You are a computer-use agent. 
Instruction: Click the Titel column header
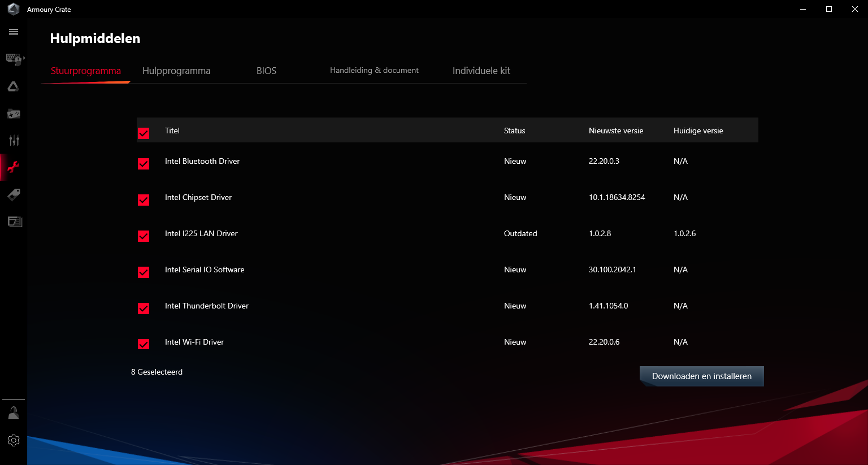tap(172, 131)
